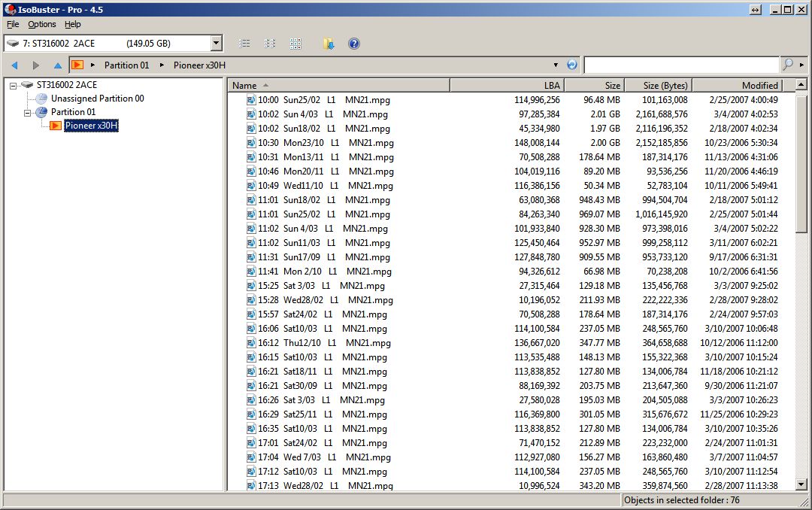Screen dimensions: 812x510
Task: Sort by the Modified column header
Action: tap(737, 86)
